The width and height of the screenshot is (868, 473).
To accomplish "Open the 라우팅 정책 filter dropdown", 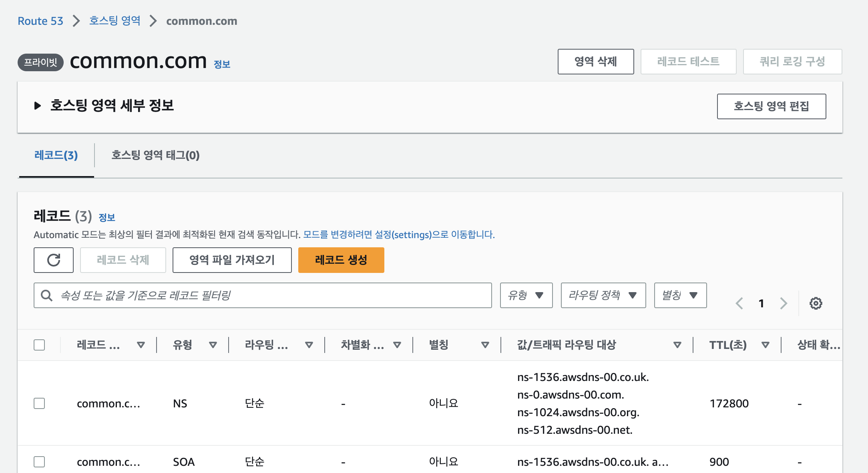I will point(603,295).
